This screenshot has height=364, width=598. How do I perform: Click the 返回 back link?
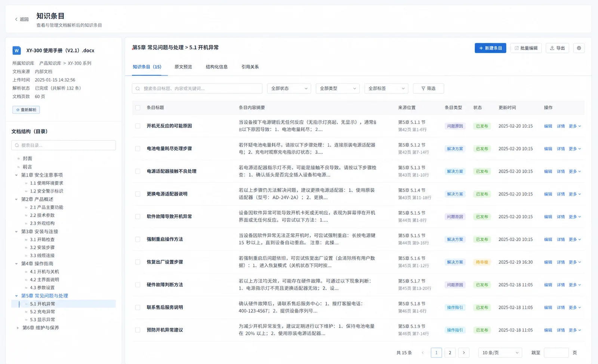22,19
